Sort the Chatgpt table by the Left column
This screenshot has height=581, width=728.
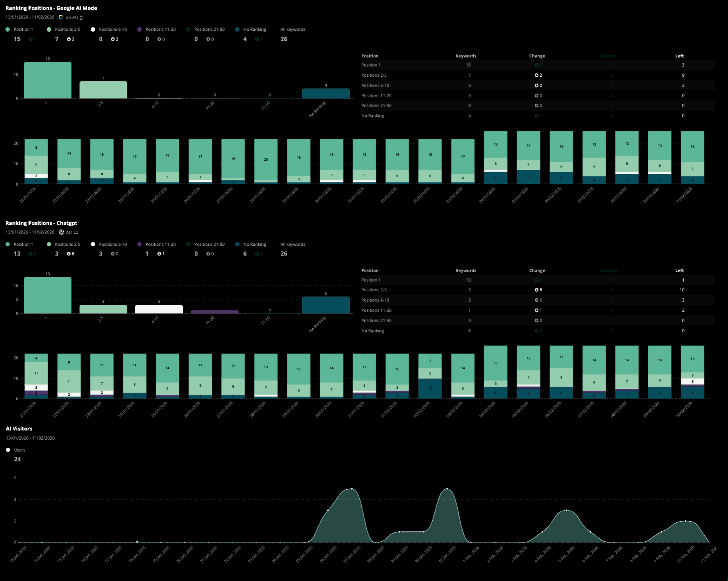[x=679, y=270]
